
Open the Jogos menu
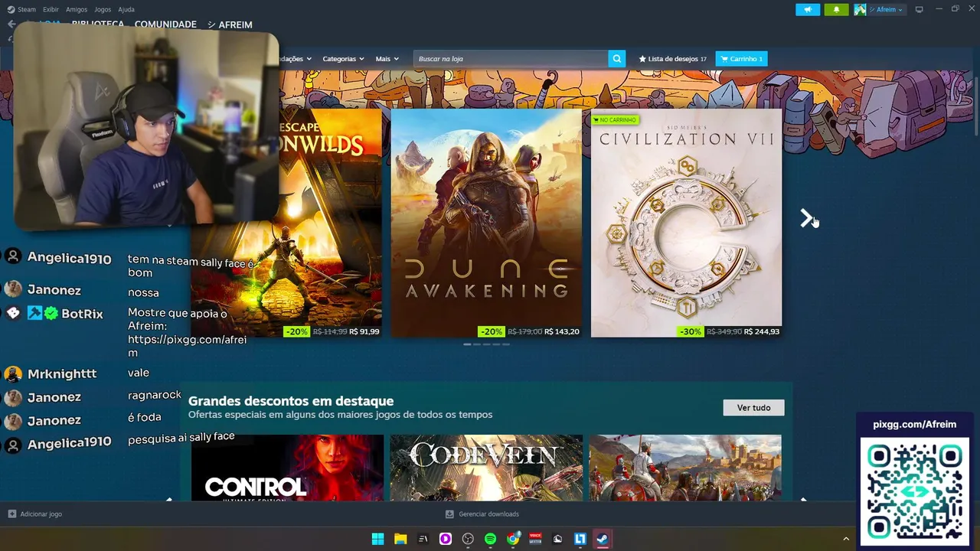click(x=103, y=9)
